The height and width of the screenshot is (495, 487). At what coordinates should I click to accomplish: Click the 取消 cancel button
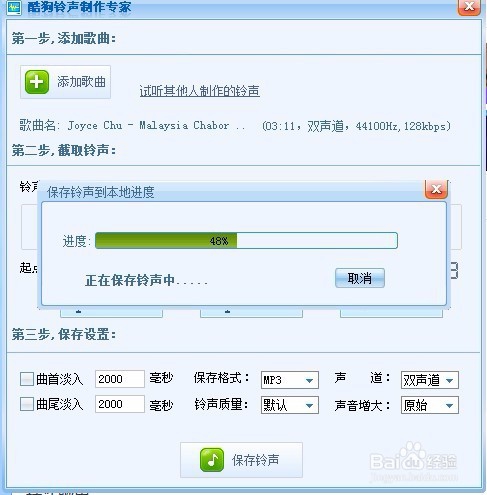(x=360, y=278)
